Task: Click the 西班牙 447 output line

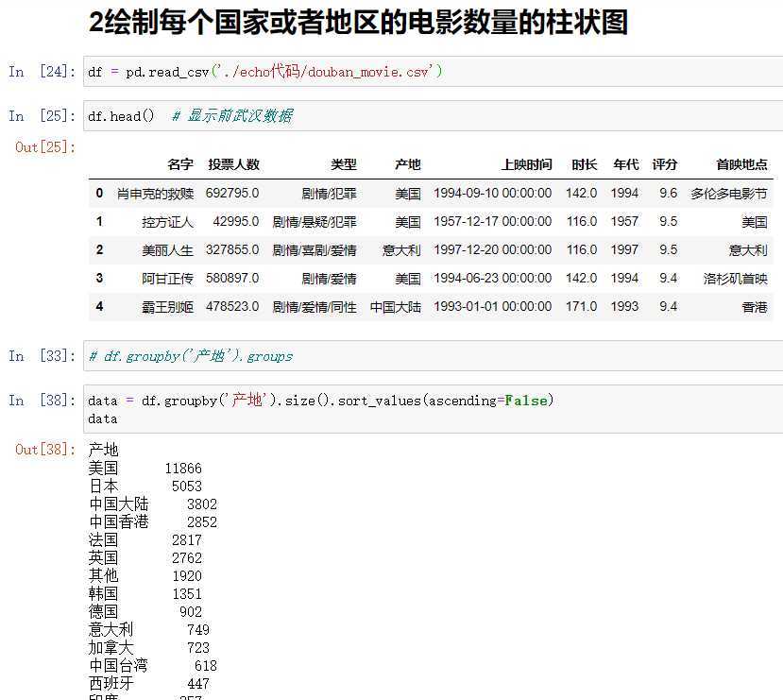Action: coord(149,684)
